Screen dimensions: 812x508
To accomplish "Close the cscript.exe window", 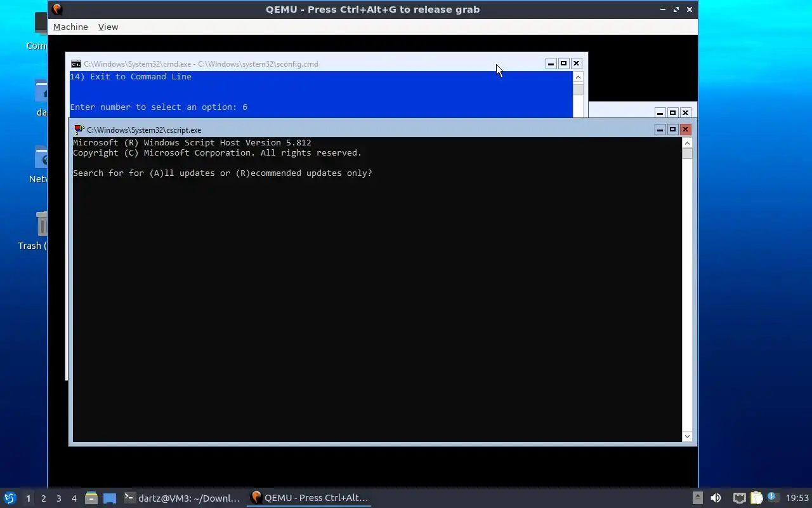I will pos(685,130).
